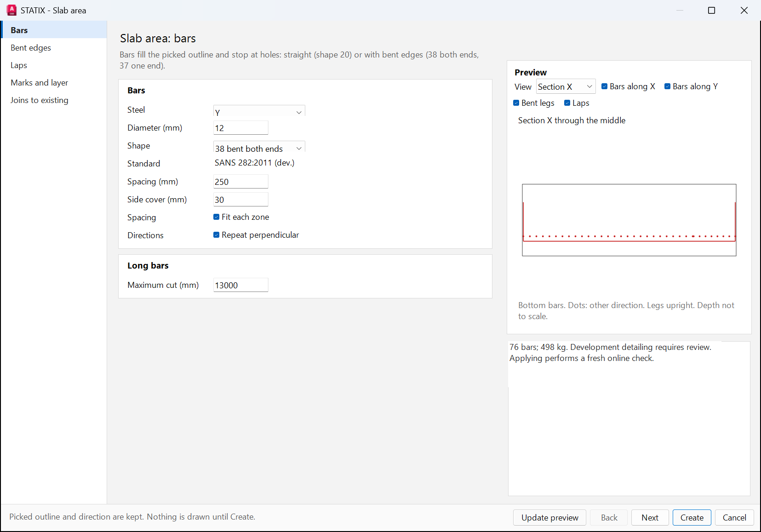Screen dimensions: 761x532
Task: Toggle the Fit each zone checkbox
Action: click(x=217, y=217)
